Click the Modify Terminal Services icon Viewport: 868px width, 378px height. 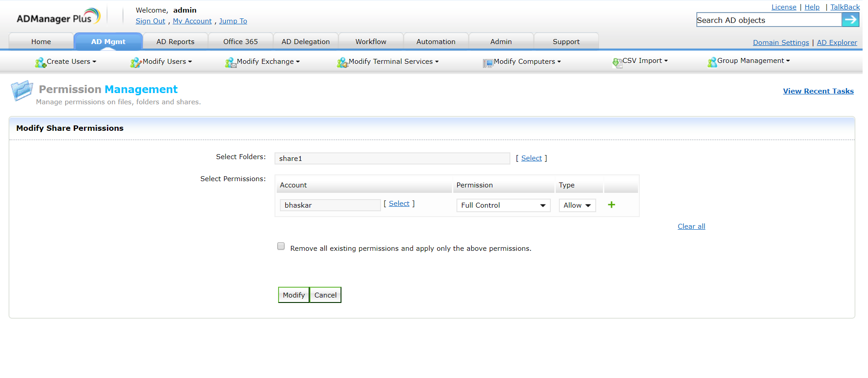pos(342,62)
